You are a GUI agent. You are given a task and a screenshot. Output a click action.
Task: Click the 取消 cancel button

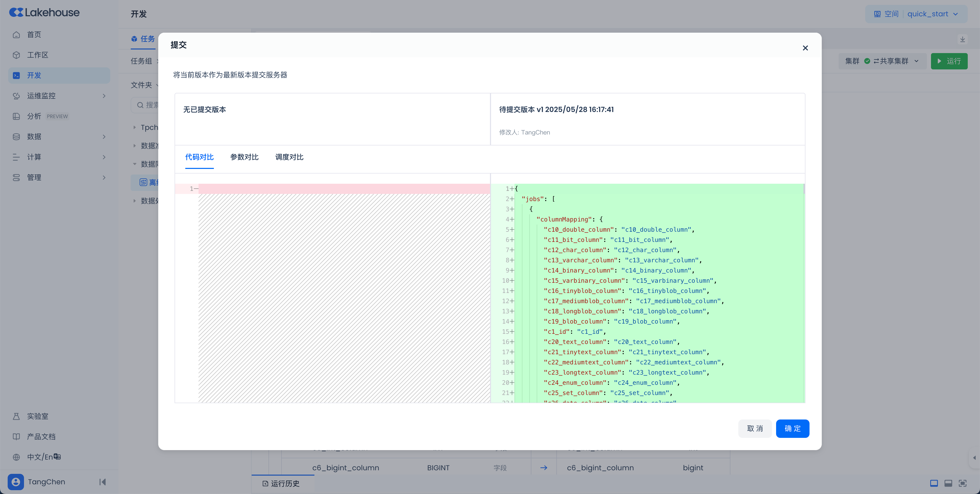755,429
